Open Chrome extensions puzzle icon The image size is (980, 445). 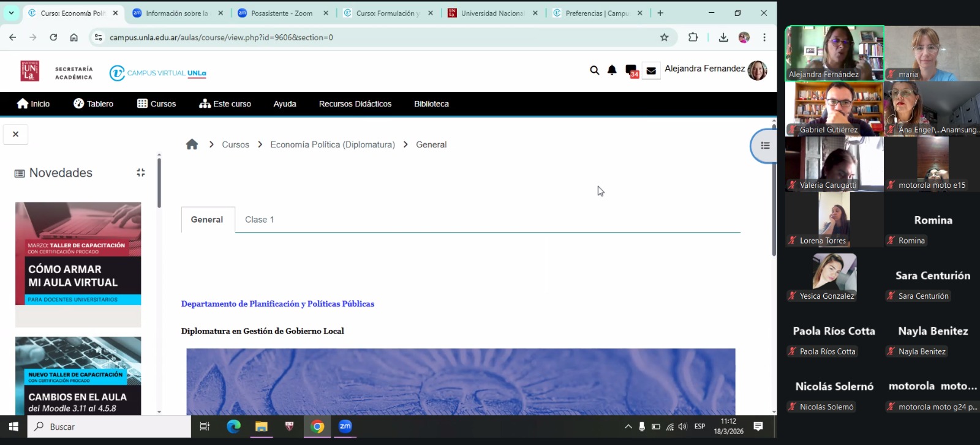click(x=693, y=37)
